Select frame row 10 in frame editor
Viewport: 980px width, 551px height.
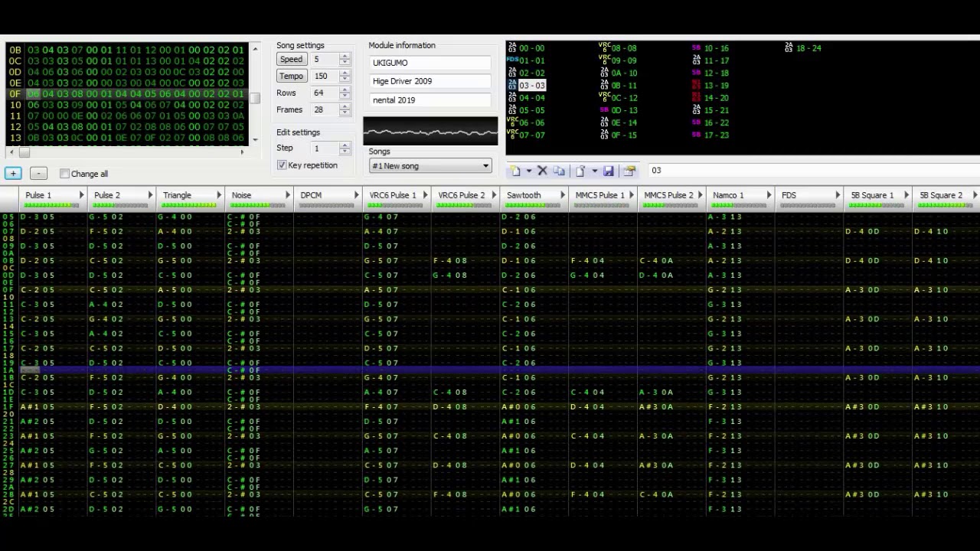pyautogui.click(x=126, y=105)
